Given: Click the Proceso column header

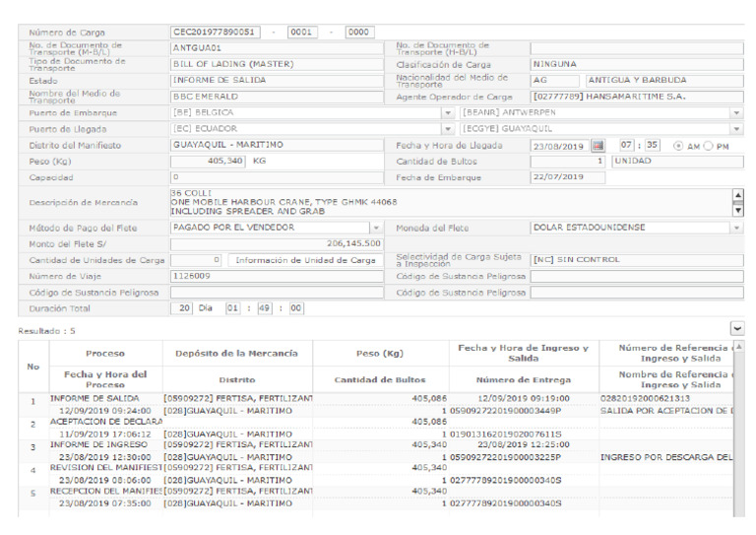Looking at the screenshot, I should click(105, 354).
